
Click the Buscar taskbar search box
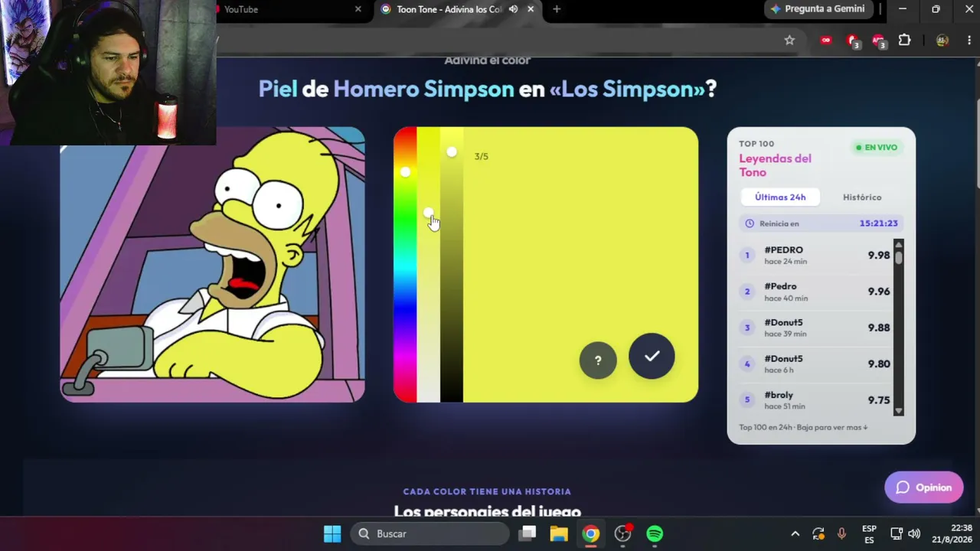(x=429, y=533)
